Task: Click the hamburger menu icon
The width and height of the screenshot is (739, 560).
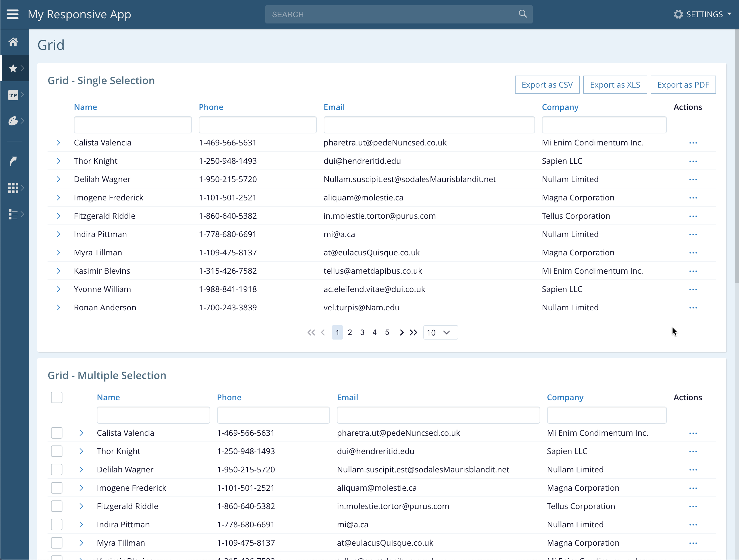Action: tap(13, 14)
